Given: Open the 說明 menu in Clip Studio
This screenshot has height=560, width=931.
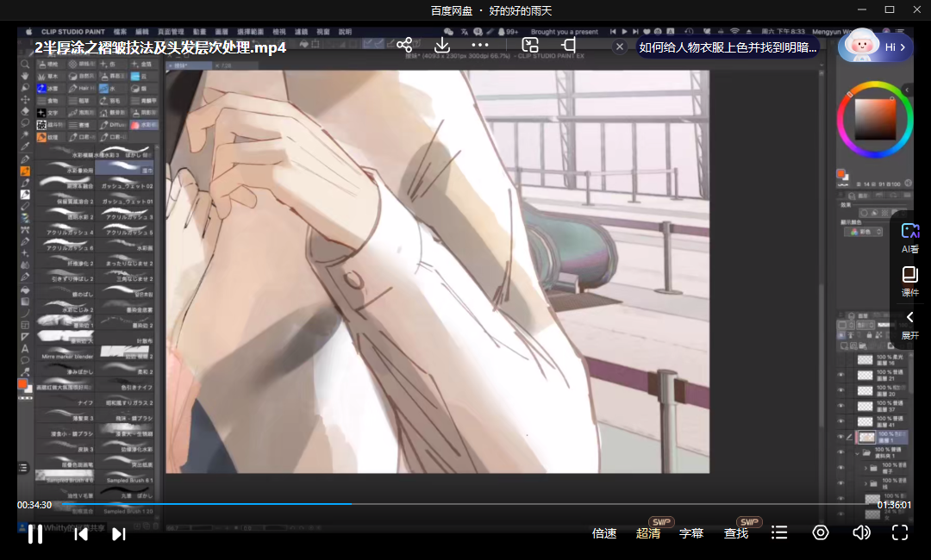Looking at the screenshot, I should (345, 31).
